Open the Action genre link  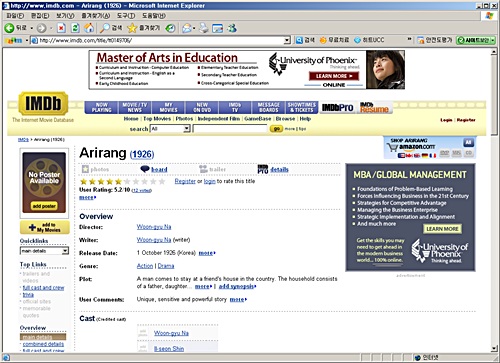145,266
